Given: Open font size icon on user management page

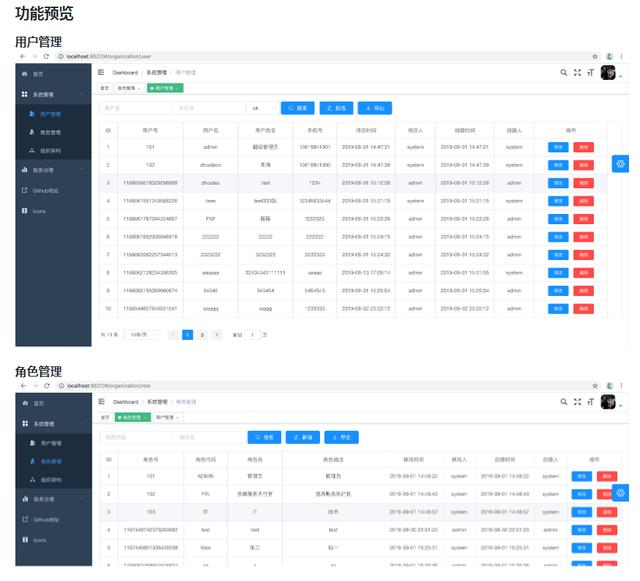Looking at the screenshot, I should point(590,73).
